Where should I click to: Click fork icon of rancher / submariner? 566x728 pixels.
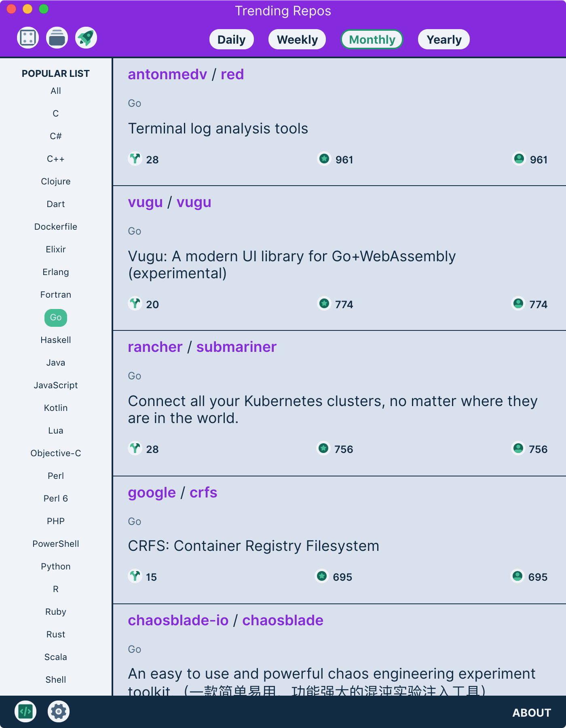135,448
